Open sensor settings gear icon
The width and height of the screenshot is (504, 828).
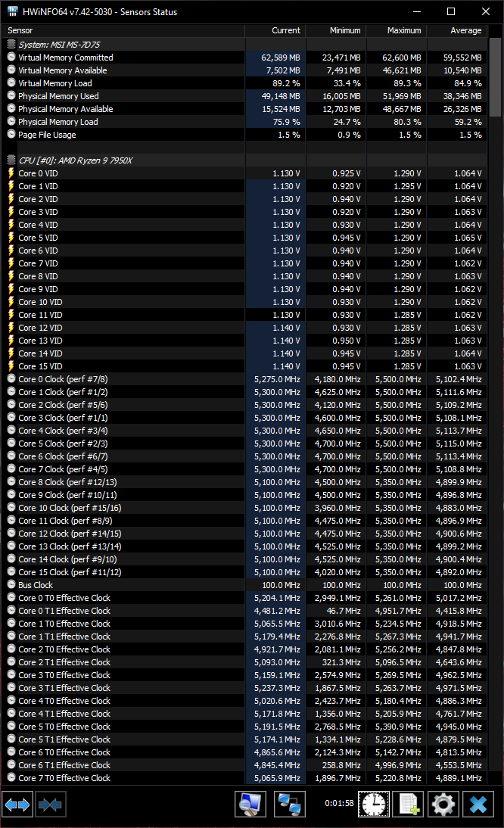(x=443, y=805)
